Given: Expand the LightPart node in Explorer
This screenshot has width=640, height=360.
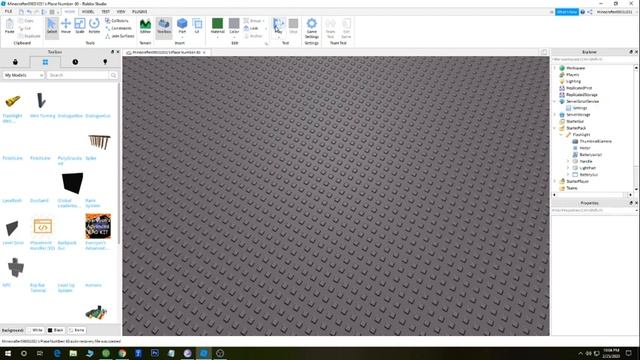Looking at the screenshot, I should (x=568, y=168).
